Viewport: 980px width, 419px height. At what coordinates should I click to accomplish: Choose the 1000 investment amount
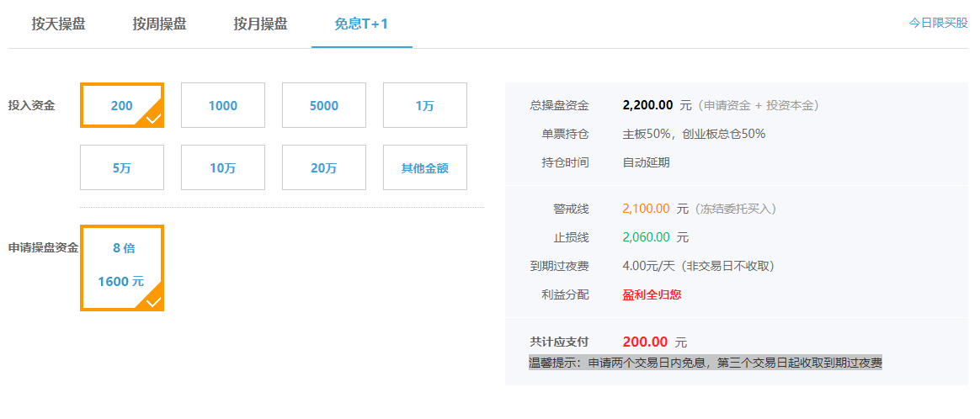click(223, 105)
